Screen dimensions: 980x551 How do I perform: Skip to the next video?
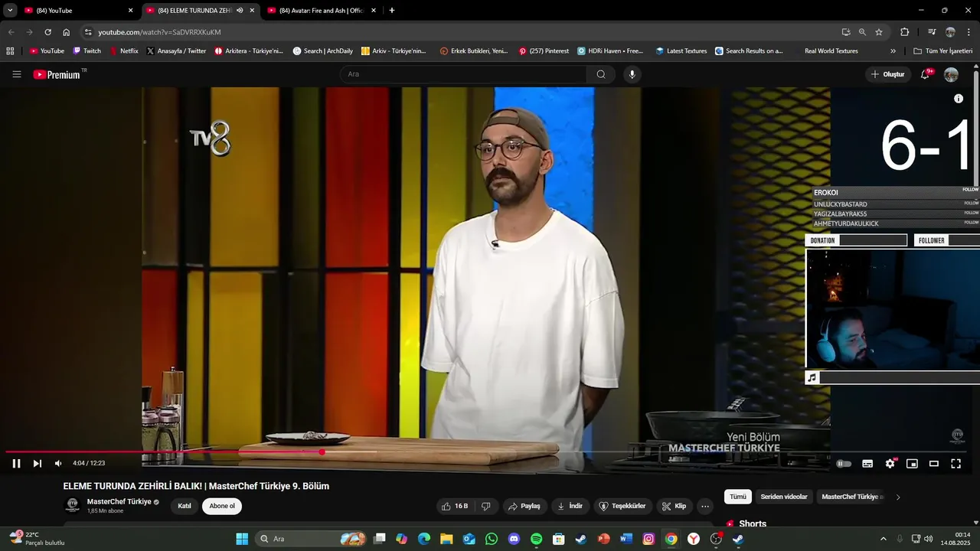38,463
